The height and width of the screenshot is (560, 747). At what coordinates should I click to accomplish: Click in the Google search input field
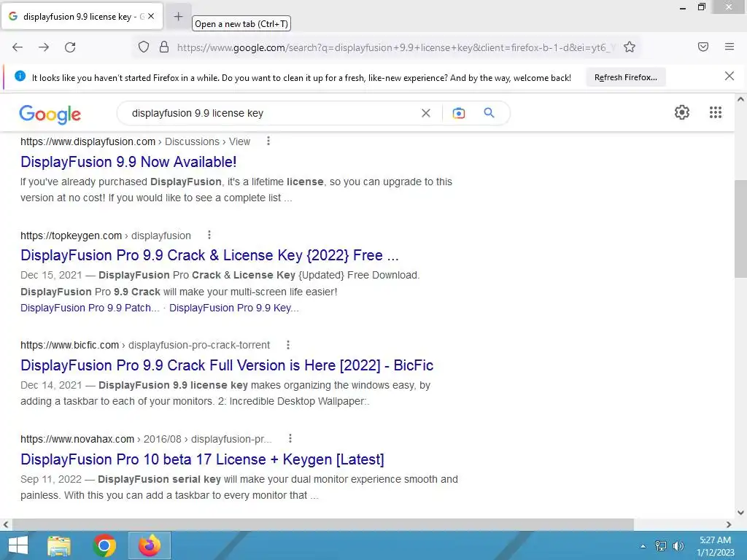(271, 113)
